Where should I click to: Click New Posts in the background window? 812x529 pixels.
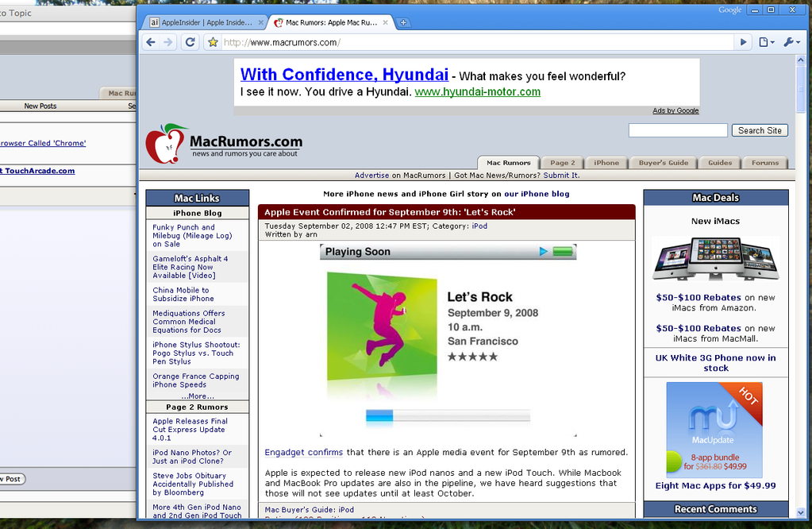[40, 106]
